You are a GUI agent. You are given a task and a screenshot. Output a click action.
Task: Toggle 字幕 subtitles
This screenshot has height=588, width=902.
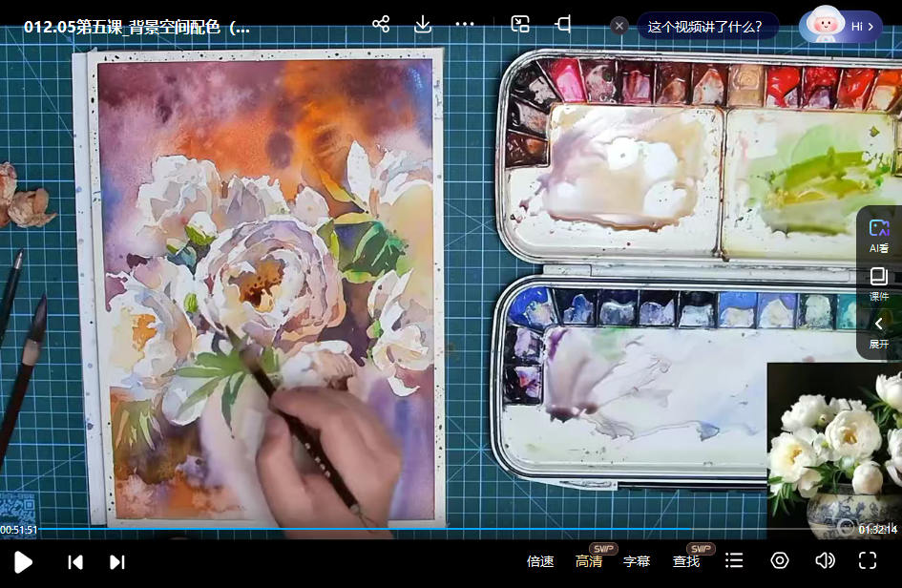click(x=637, y=561)
